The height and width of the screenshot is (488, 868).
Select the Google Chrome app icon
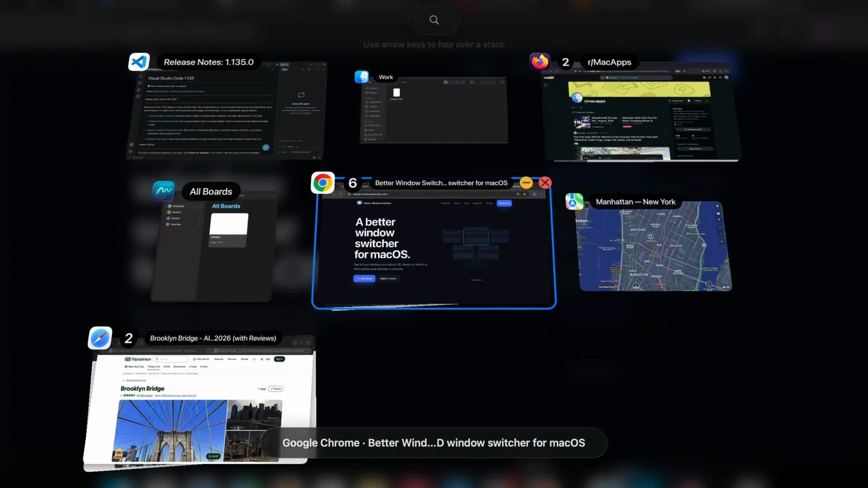tap(323, 183)
